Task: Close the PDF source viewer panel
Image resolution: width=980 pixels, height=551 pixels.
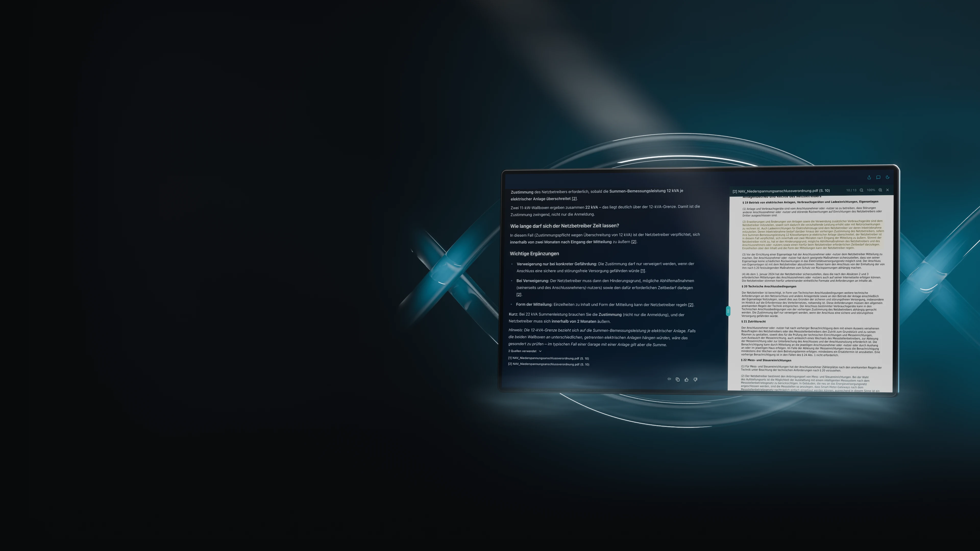Action: pos(888,190)
